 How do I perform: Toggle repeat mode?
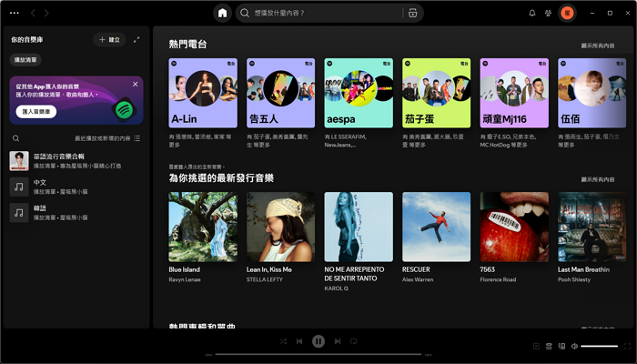353,341
